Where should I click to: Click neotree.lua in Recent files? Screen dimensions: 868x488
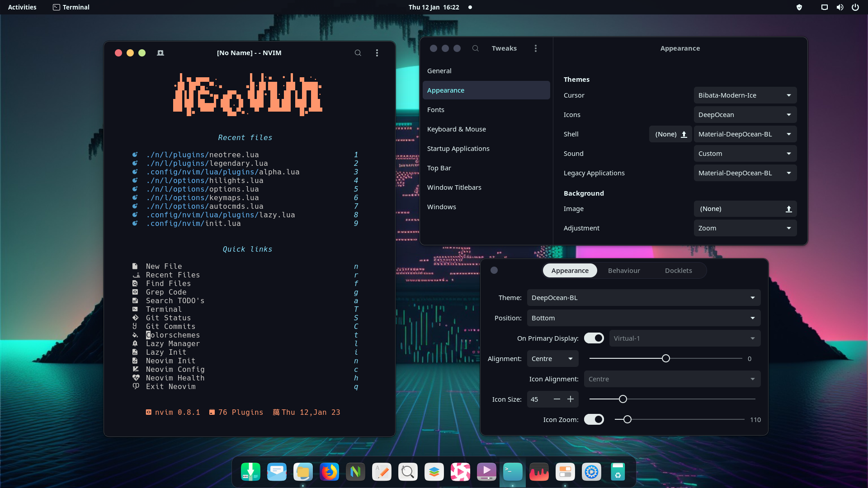click(203, 155)
